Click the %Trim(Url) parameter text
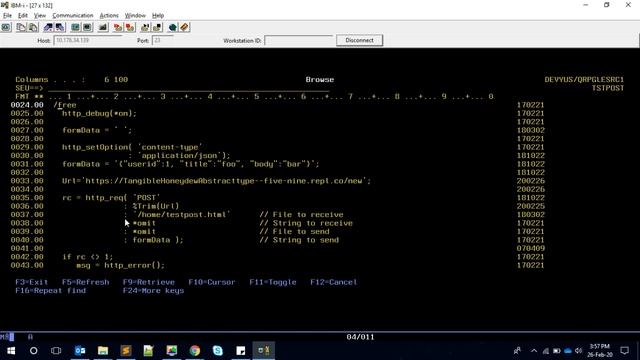 click(156, 206)
